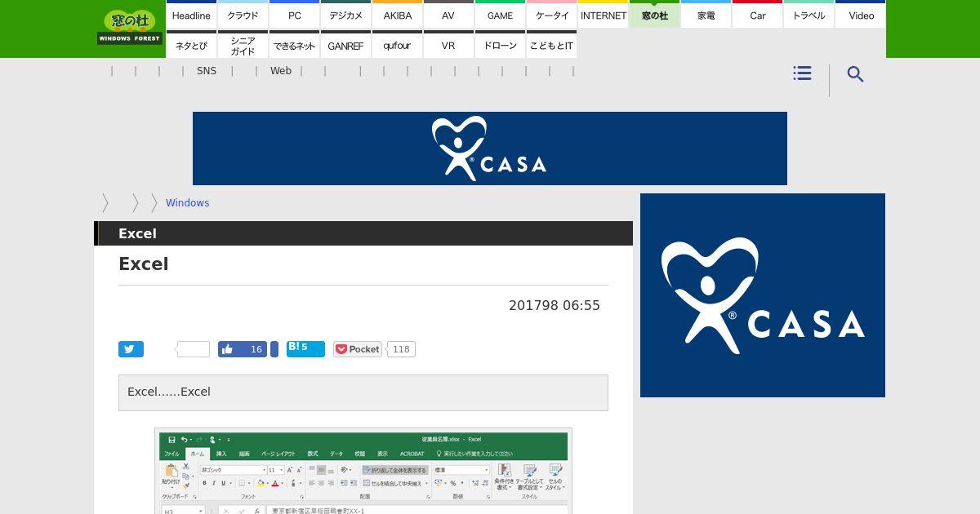
Task: Follow the Windows breadcrumb link
Action: (x=187, y=203)
